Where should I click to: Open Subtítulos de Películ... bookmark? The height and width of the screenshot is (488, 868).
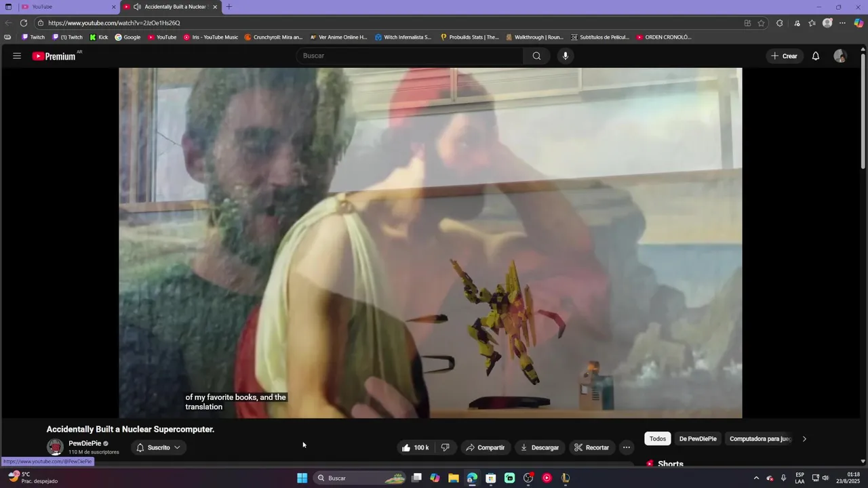[600, 37]
